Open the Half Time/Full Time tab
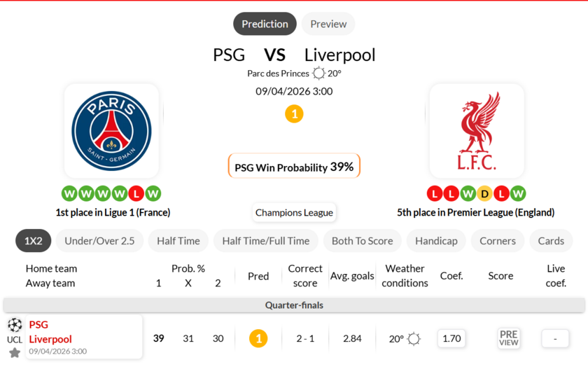Viewport: 588px width, 367px height. pyautogui.click(x=265, y=241)
